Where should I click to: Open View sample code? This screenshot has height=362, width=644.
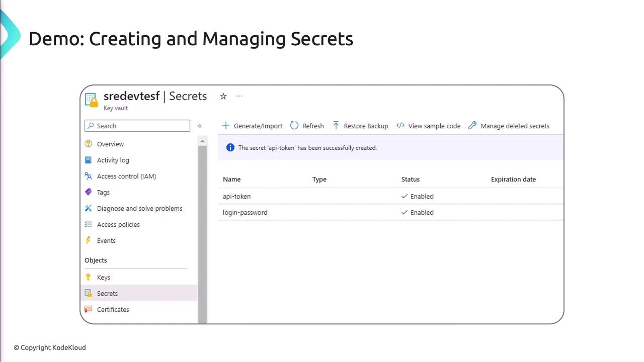pos(428,126)
